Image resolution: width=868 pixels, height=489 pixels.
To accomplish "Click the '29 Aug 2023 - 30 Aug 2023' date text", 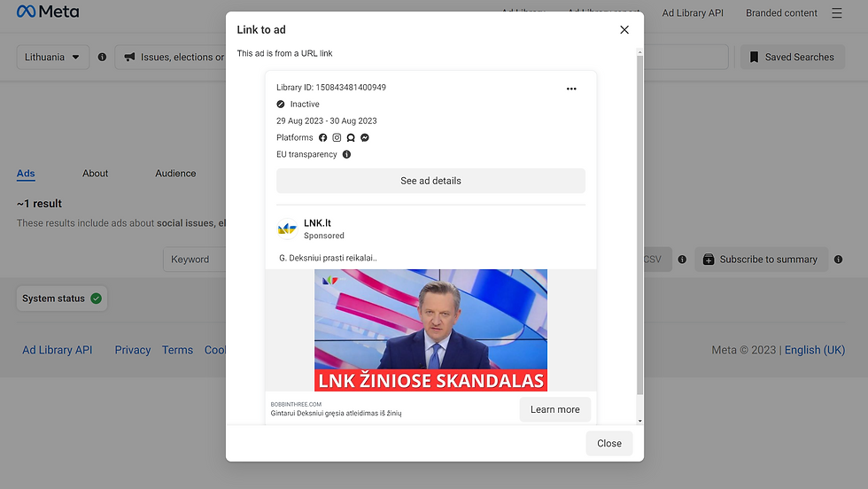I will (x=327, y=120).
